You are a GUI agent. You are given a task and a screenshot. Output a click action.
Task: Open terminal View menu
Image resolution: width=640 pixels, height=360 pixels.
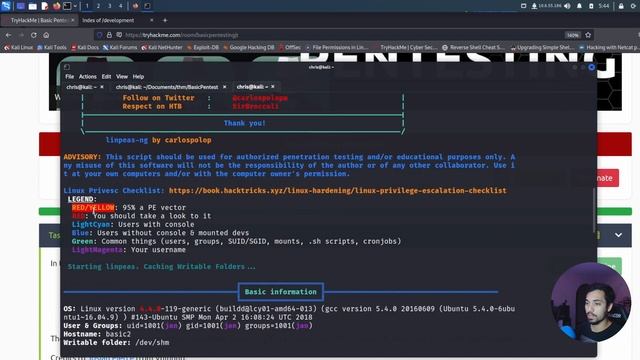pyautogui.click(x=122, y=76)
